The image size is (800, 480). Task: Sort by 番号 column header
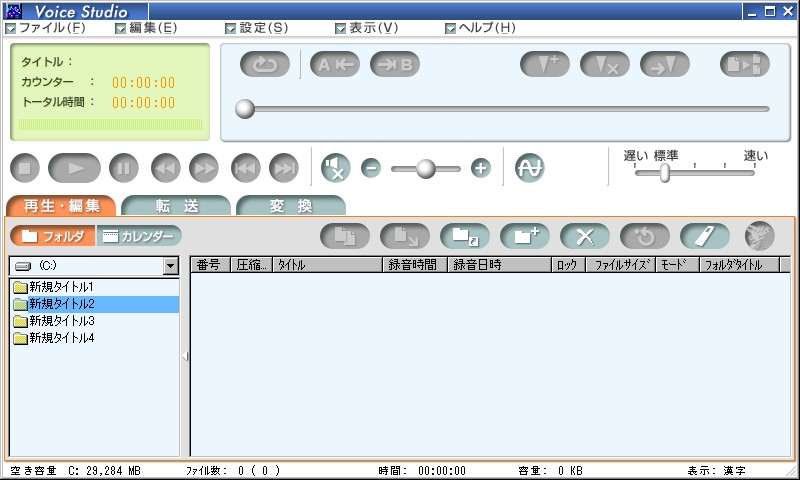coord(210,265)
